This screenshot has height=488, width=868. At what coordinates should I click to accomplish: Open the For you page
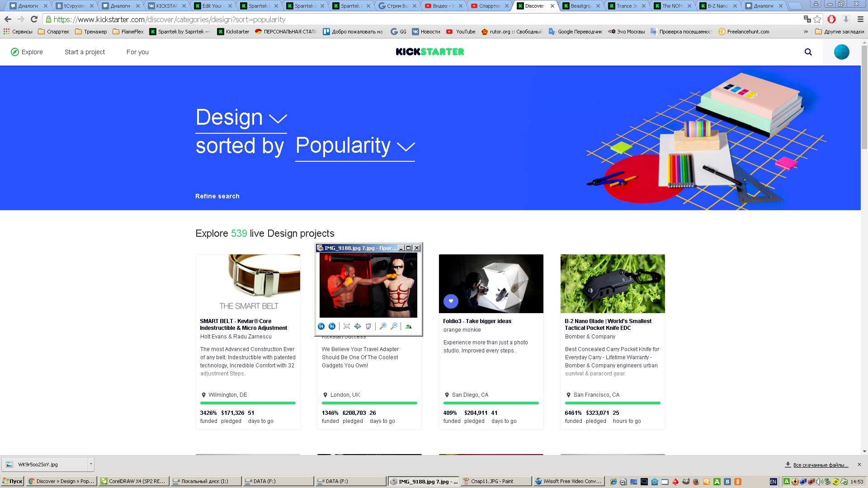(x=137, y=52)
